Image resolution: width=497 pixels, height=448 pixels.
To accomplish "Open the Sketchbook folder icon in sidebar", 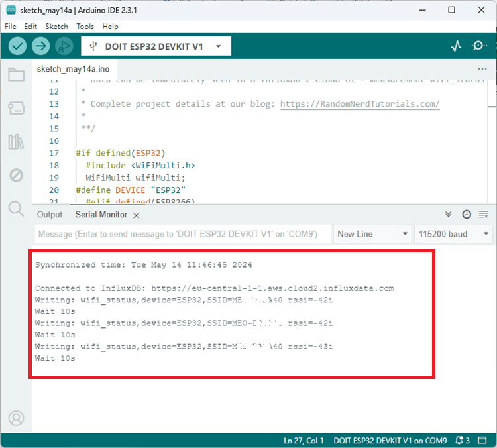I will pyautogui.click(x=16, y=74).
